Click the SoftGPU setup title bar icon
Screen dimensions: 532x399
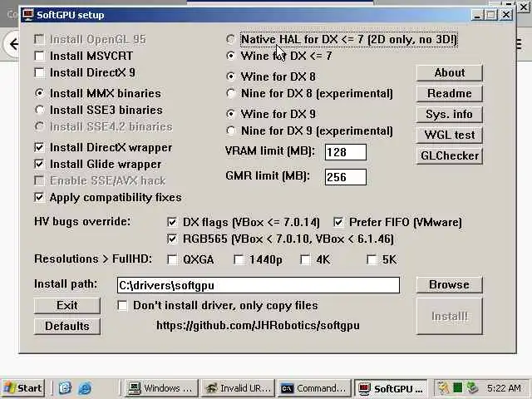pyautogui.click(x=28, y=15)
